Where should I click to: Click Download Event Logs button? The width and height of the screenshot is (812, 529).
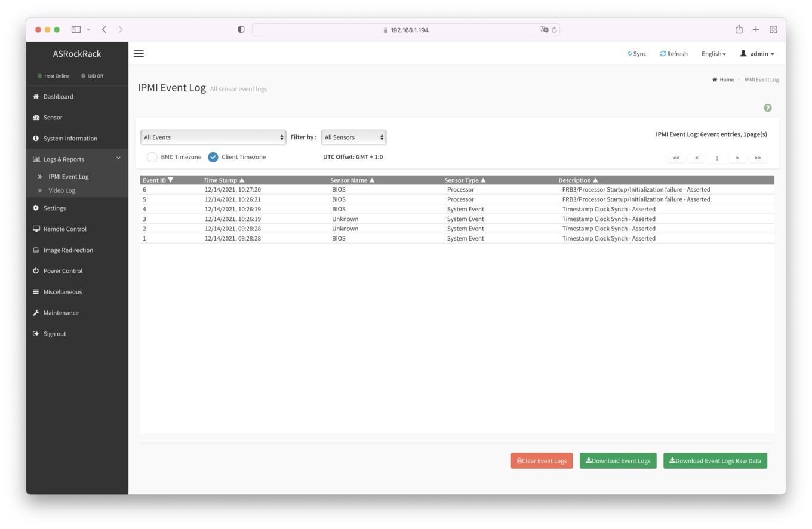tap(618, 461)
